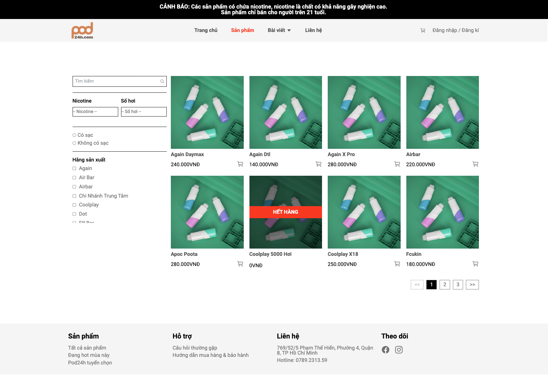This screenshot has width=548, height=392.
Task: Focus the Tìm kiếm search field
Action: tap(119, 81)
